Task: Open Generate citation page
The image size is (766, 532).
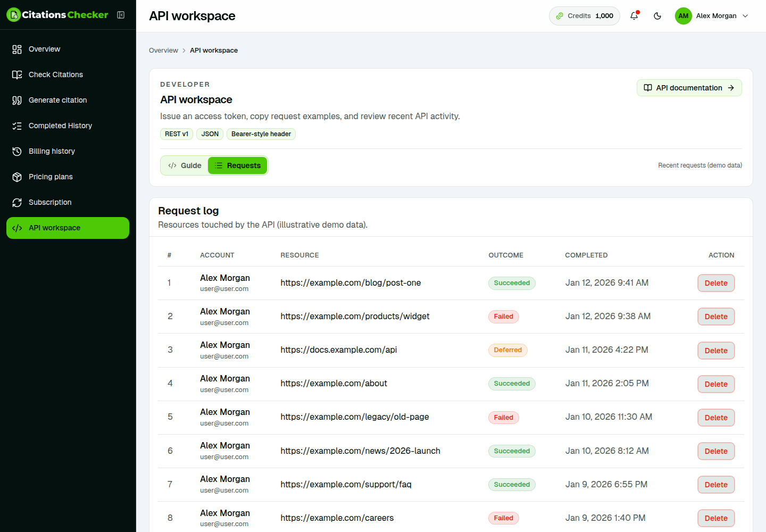Action: coord(68,100)
